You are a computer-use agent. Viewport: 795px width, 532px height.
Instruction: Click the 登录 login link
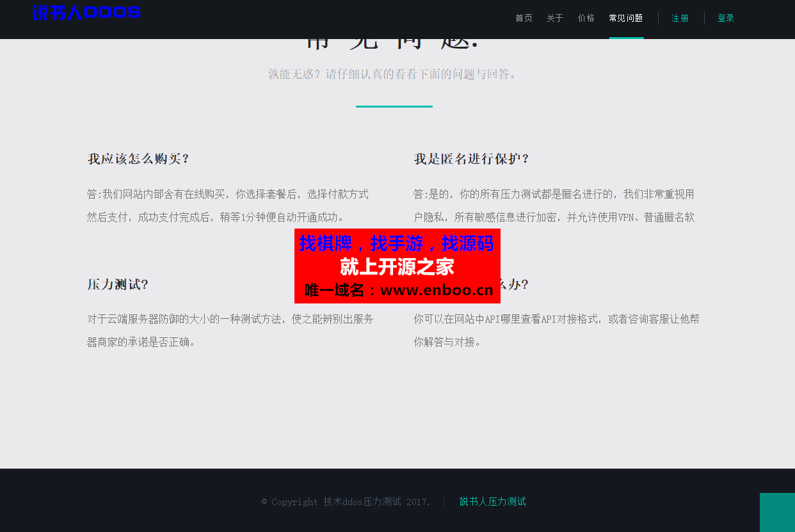coord(726,18)
